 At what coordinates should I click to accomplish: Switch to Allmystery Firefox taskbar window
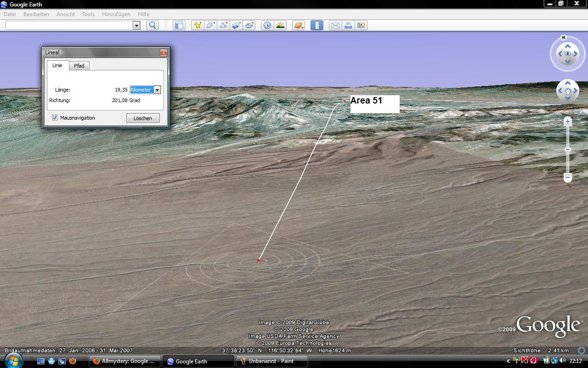(124, 361)
